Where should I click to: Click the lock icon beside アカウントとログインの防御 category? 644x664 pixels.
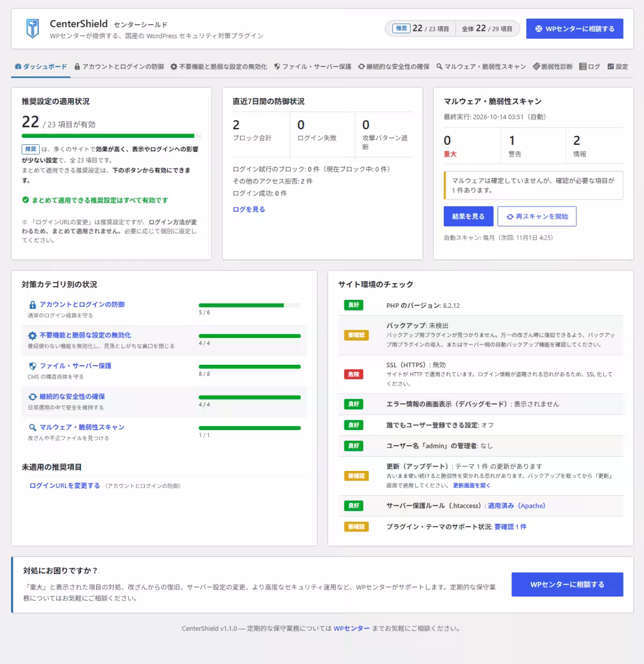pos(33,305)
